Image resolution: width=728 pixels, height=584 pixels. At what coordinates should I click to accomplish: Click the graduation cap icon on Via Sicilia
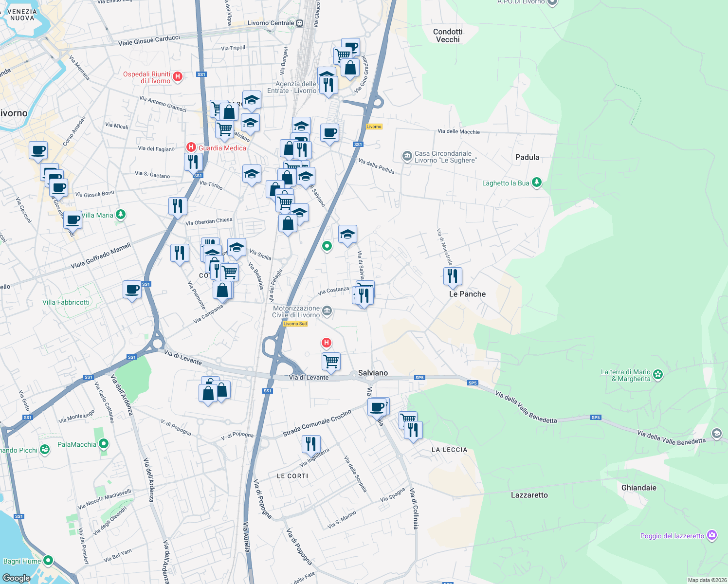[x=236, y=248]
